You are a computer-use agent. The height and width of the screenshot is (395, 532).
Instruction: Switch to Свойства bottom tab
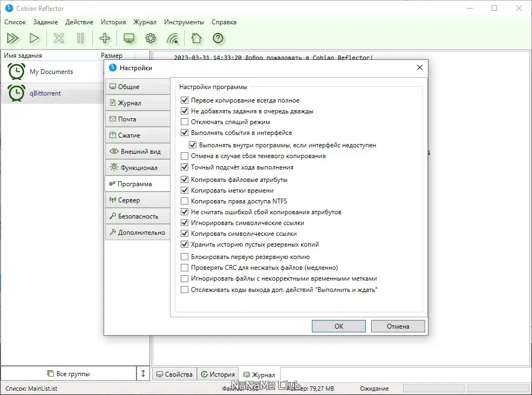(174, 374)
